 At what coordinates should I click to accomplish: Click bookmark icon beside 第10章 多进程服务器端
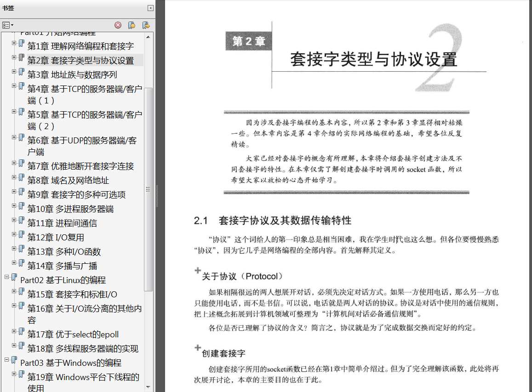click(21, 206)
